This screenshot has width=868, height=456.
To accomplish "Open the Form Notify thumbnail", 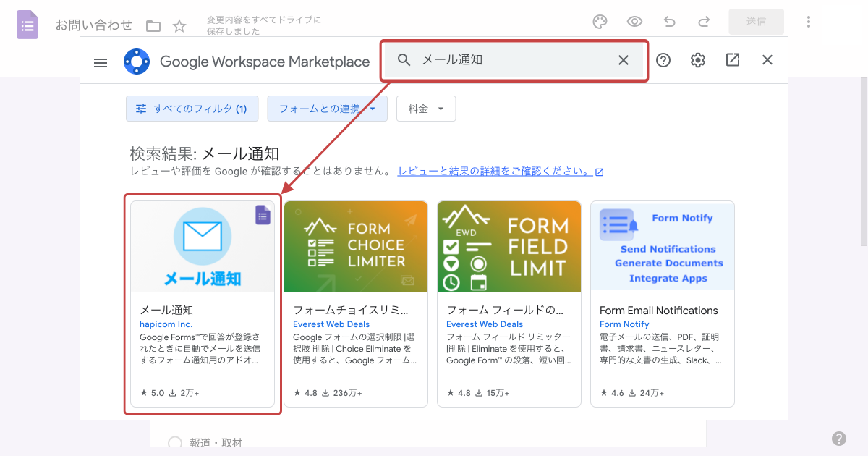I will click(x=663, y=247).
